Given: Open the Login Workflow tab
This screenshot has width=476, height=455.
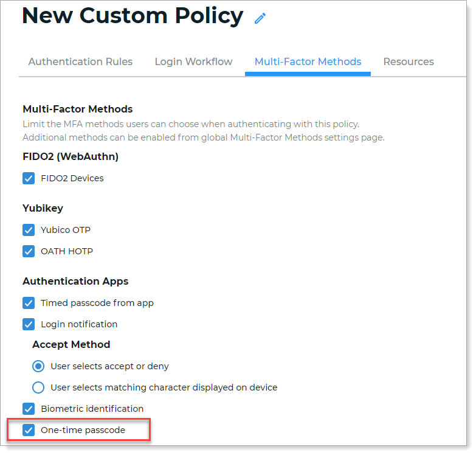Looking at the screenshot, I should click(x=193, y=61).
